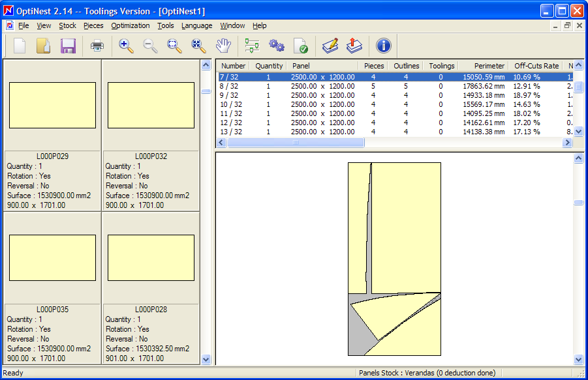
Task: Open the parameters sliders icon
Action: coord(252,46)
